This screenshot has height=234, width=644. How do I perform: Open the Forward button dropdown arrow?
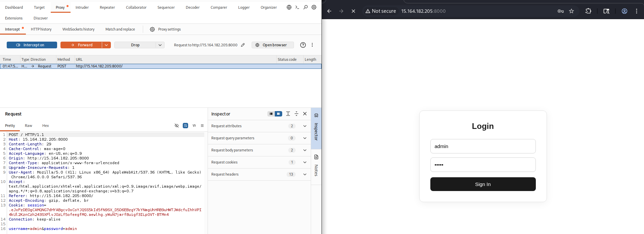106,45
